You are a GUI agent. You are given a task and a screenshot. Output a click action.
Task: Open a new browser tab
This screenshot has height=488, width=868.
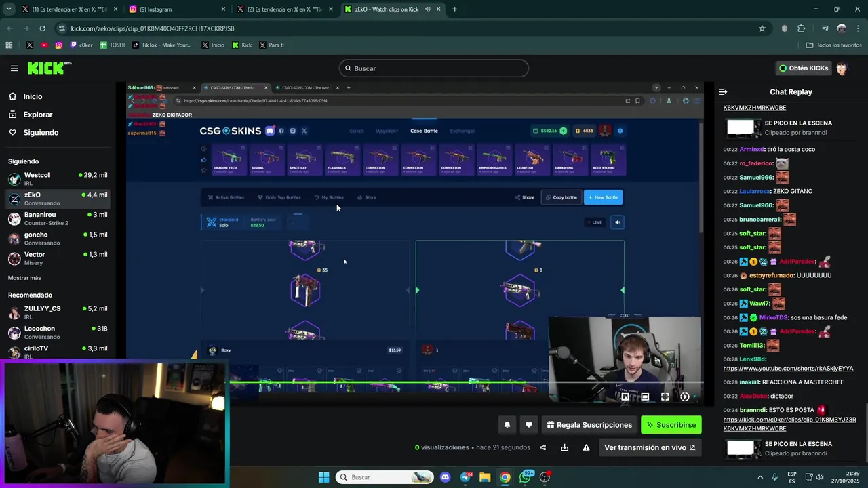coord(454,9)
